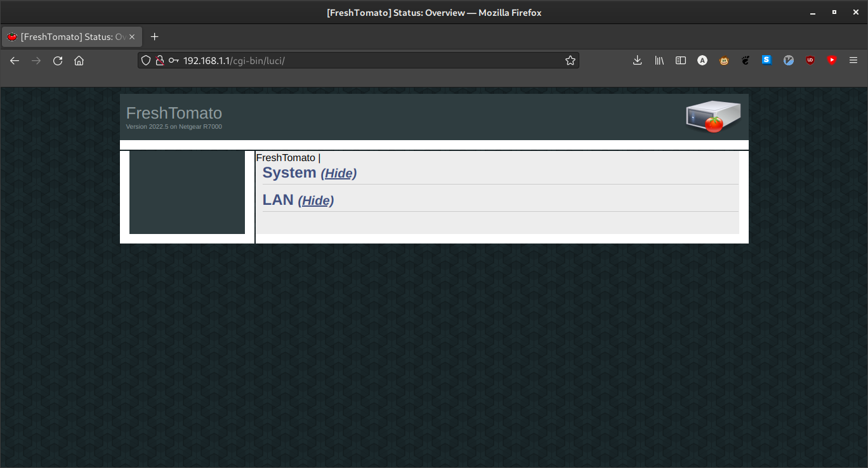The width and height of the screenshot is (868, 468).
Task: Go back to the previous page
Action: 15,61
